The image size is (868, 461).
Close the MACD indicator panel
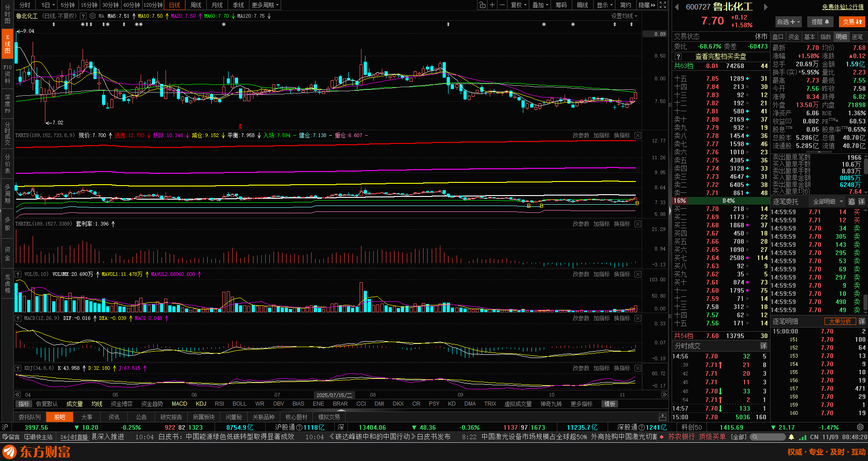pos(638,318)
